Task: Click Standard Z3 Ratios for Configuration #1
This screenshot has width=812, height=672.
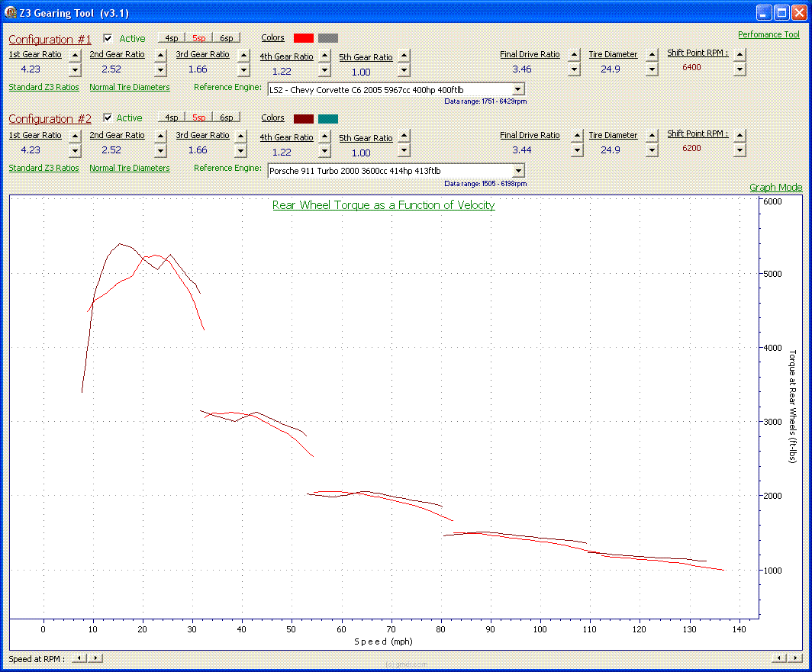Action: pyautogui.click(x=43, y=87)
